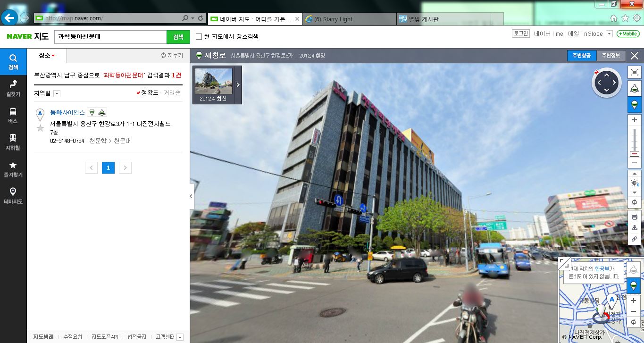Screen dimensions: 644x343
Task: Collapse the left search results panel
Action: point(191,196)
